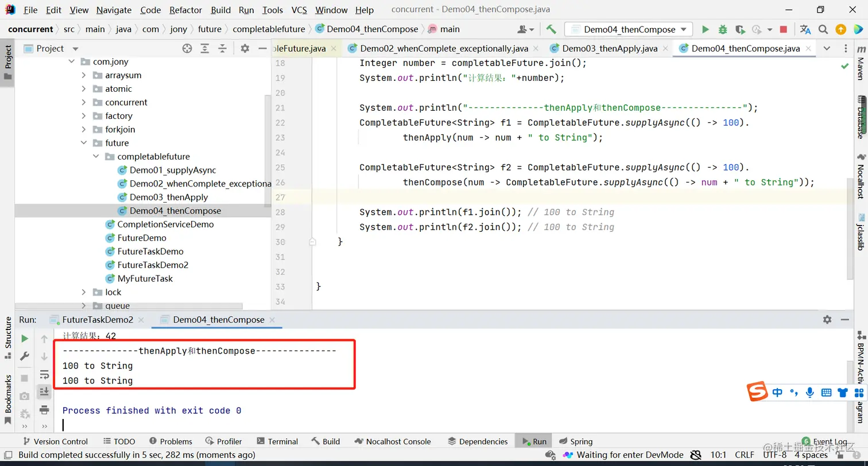This screenshot has width=868, height=466.
Task: Rerun program with Run panel green arrow
Action: click(x=25, y=339)
